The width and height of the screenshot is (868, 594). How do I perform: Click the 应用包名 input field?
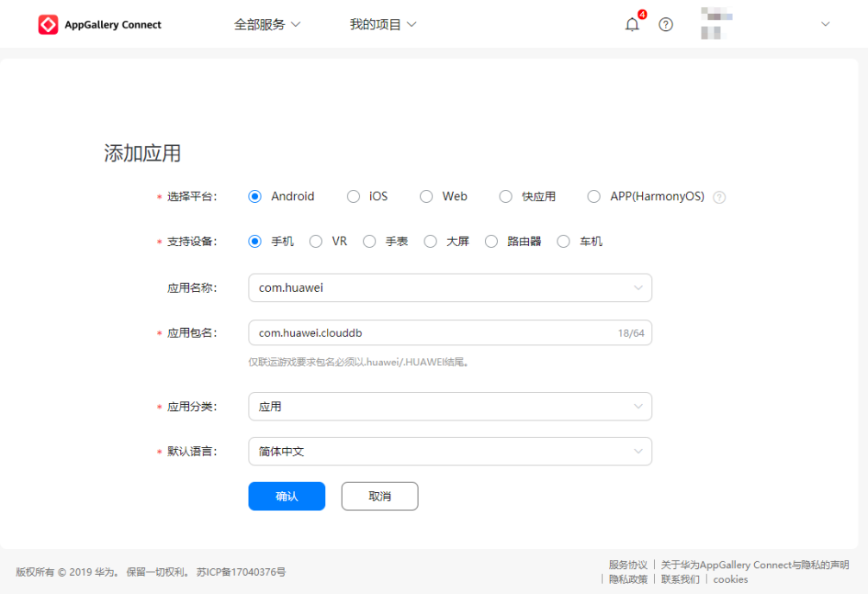(450, 333)
